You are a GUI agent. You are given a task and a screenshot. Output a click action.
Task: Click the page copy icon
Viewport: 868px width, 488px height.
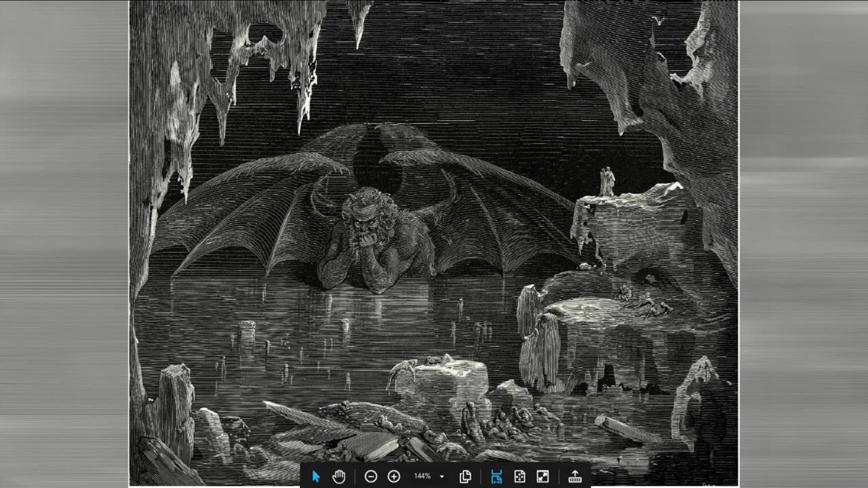coord(465,476)
